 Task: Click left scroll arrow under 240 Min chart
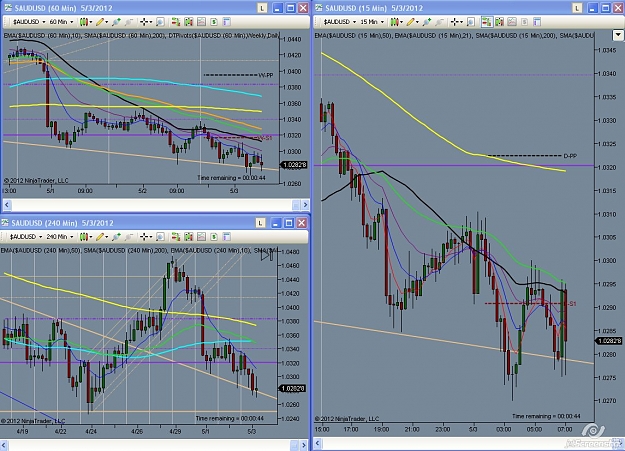click(x=3, y=445)
